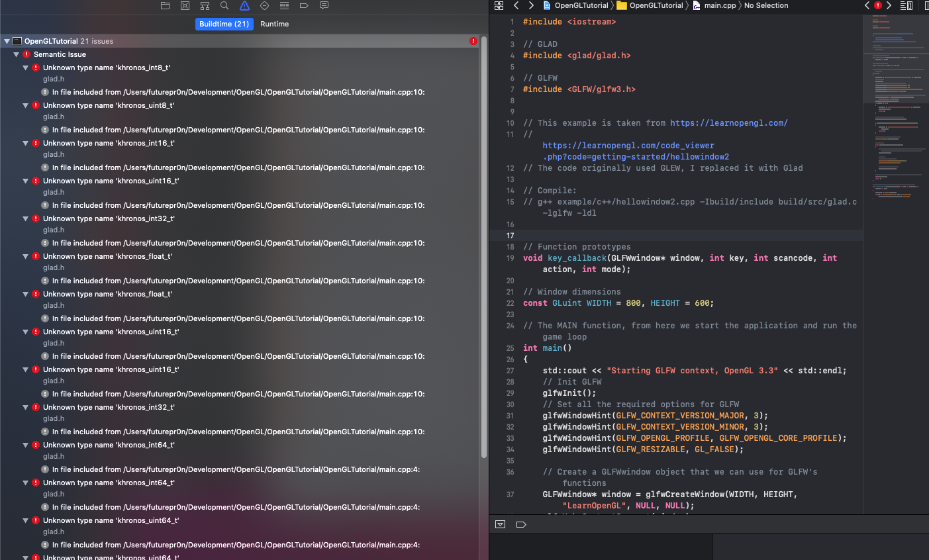Open the Project navigator

coord(165,5)
